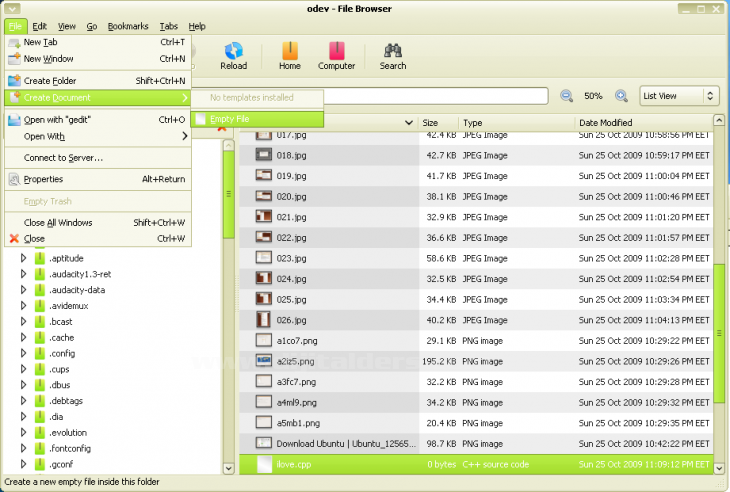The height and width of the screenshot is (492, 730).
Task: Zoom in with magnifier plus icon
Action: pyautogui.click(x=620, y=96)
